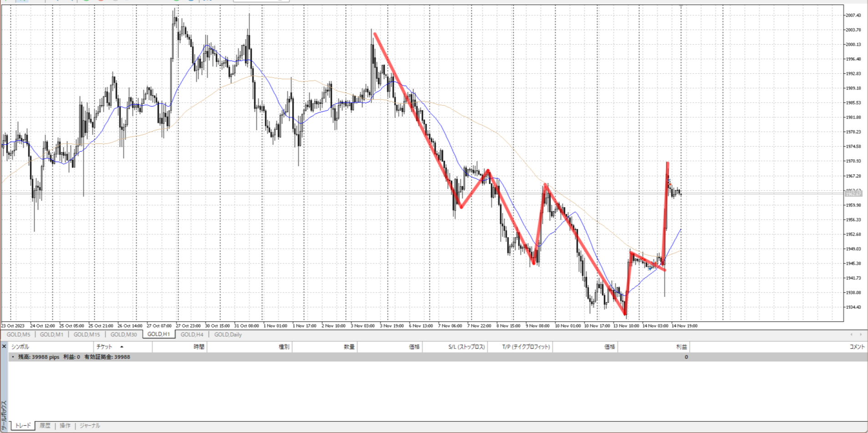The width and height of the screenshot is (868, 433).
Task: Switch to the GOLD,M5 chart tab
Action: click(18, 335)
